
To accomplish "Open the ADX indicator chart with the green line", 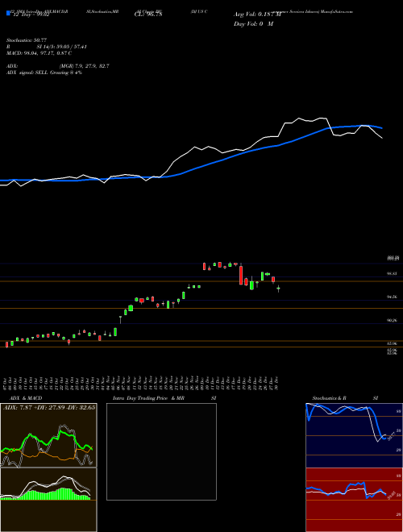I will pyautogui.click(x=48, y=435).
